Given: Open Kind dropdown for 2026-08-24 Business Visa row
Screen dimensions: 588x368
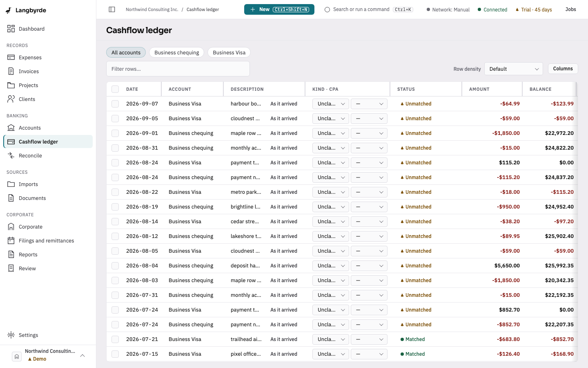Looking at the screenshot, I should (331, 163).
